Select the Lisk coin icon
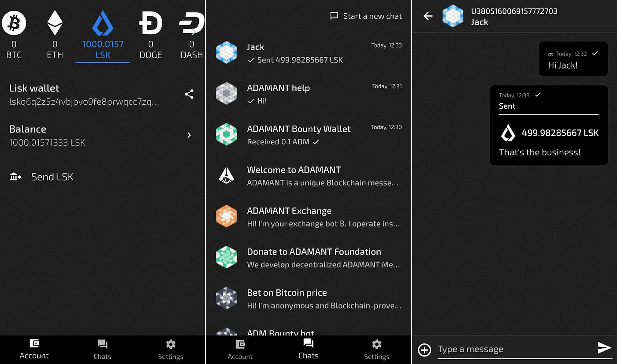This screenshot has width=617, height=364. 103,23
